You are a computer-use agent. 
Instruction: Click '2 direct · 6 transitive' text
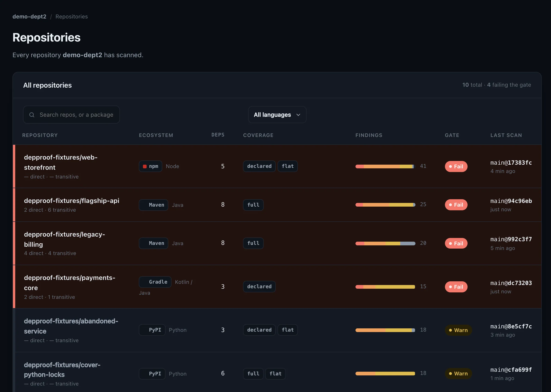pos(50,210)
